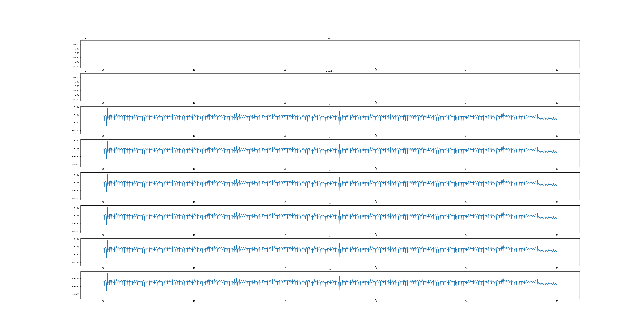Click the −0.440 y-tick on V5 plot
The width and height of the screenshot is (644, 336).
pyautogui.click(x=75, y=239)
